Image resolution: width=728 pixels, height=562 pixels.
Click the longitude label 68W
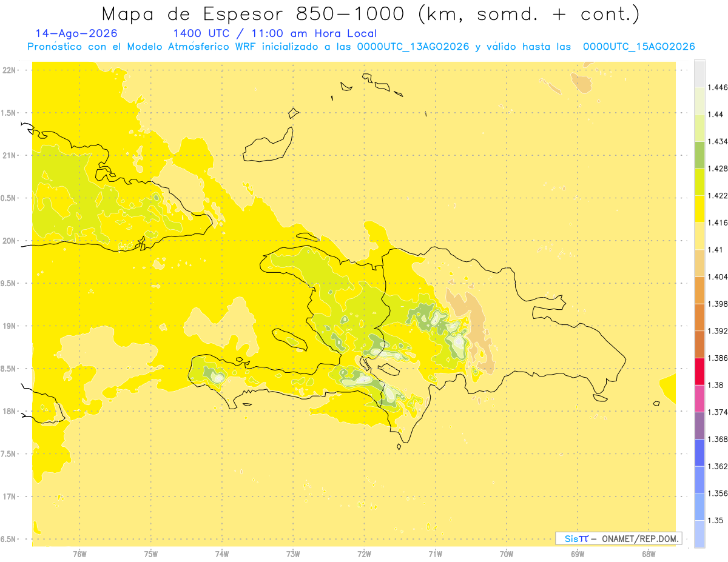click(649, 554)
